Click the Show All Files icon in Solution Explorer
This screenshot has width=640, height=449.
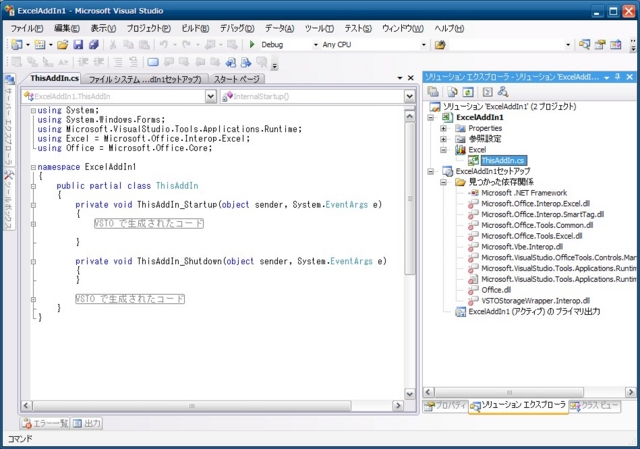point(452,92)
